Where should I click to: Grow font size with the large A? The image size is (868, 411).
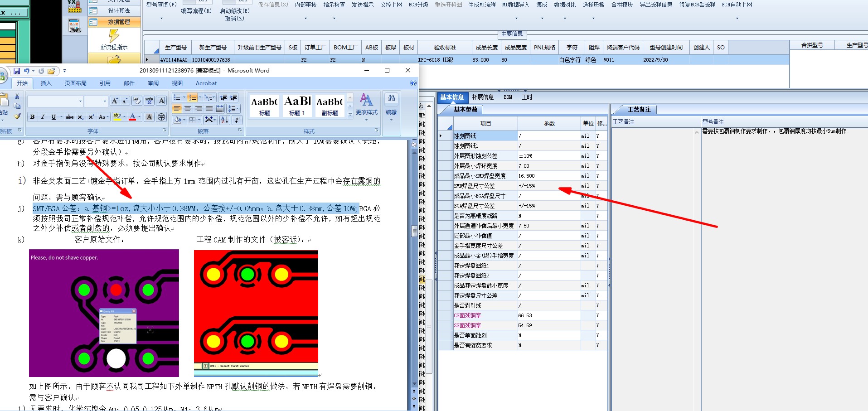tap(115, 101)
